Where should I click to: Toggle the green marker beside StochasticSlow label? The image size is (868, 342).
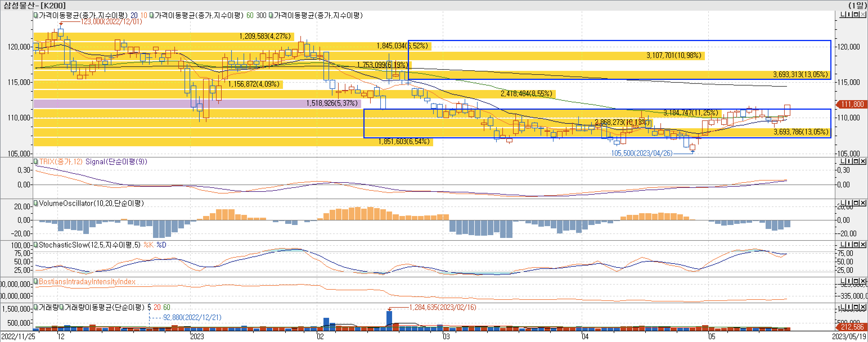[x=36, y=245]
